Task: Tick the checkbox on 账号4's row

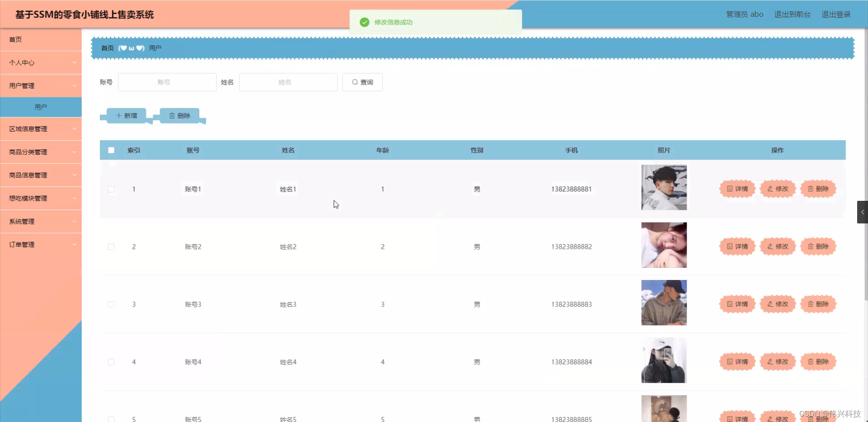Action: (111, 362)
